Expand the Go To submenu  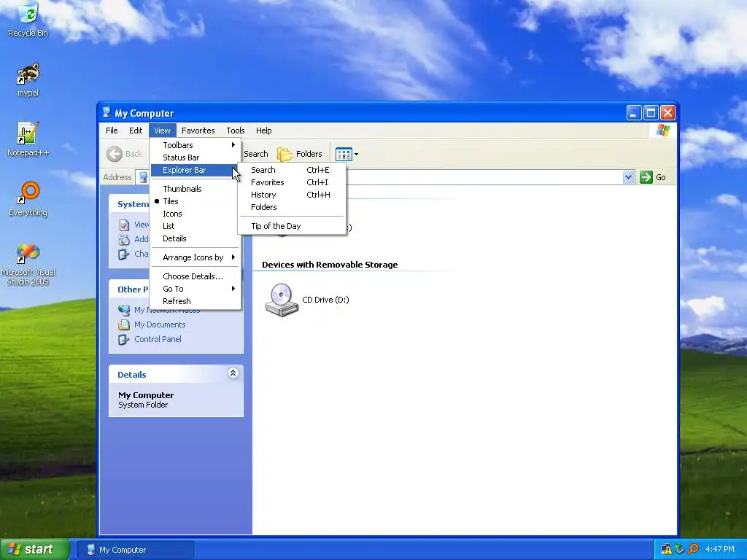196,289
